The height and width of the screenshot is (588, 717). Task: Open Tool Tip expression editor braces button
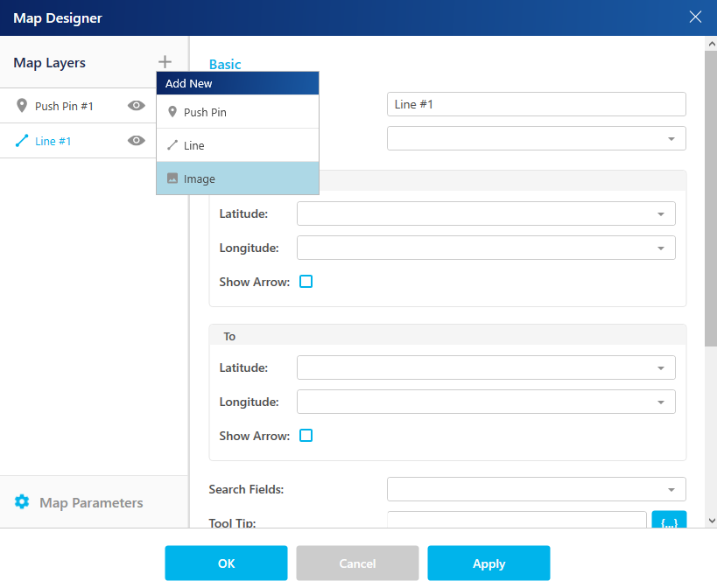[x=669, y=520]
